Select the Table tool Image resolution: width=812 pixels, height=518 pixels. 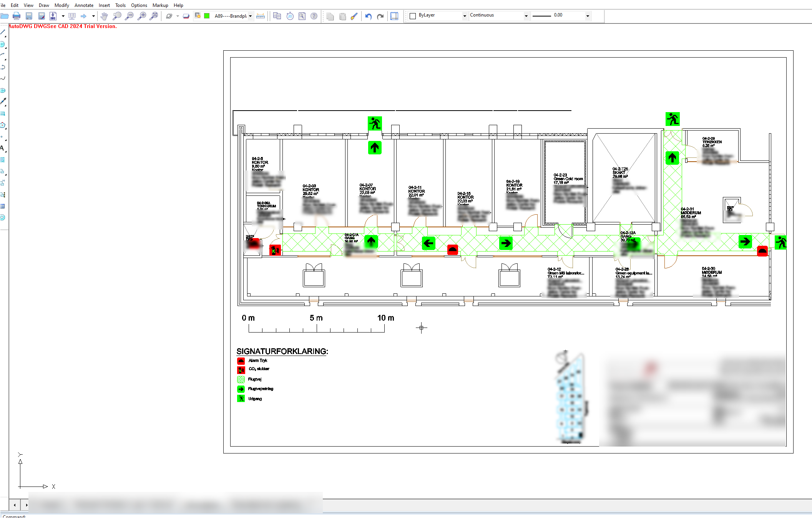pyautogui.click(x=3, y=206)
